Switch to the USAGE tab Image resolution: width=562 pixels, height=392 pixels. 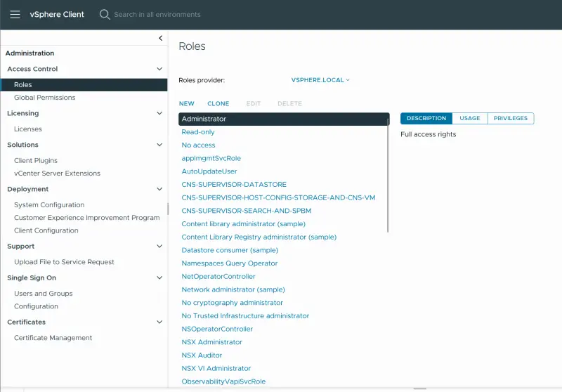pos(469,118)
